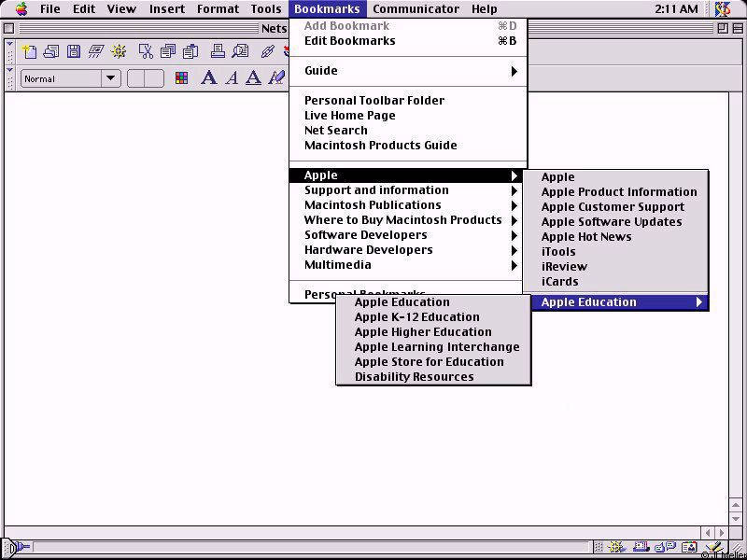The width and height of the screenshot is (747, 560).
Task: Click the Find magnifier icon
Action: click(x=241, y=51)
